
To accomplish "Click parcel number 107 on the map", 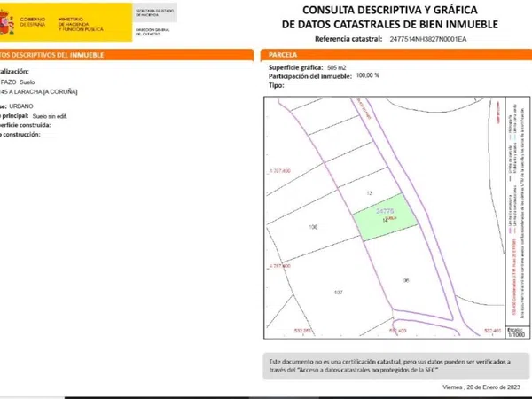I will coord(338,292).
